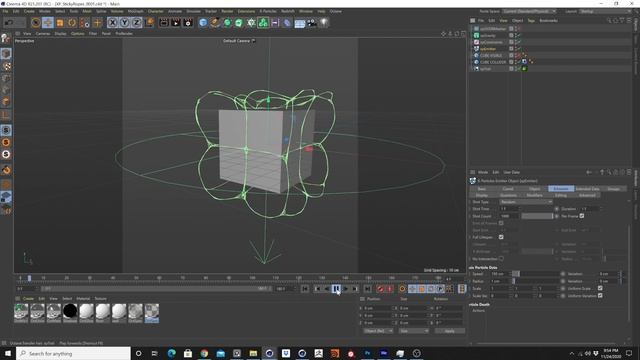The width and height of the screenshot is (640, 360).
Task: Switch to Object tab in Attributes
Action: click(x=534, y=189)
